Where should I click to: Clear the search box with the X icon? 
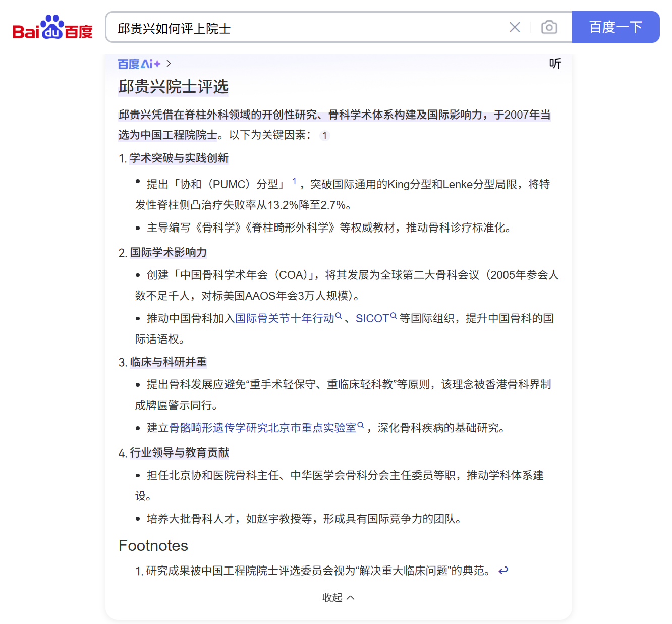515,27
